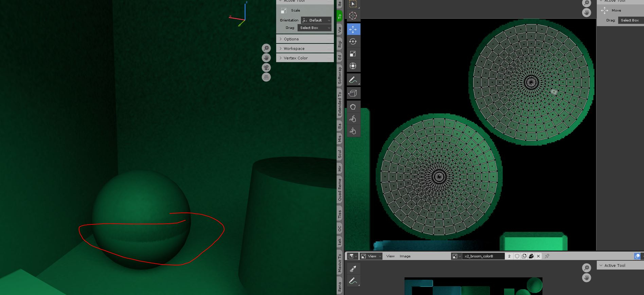Click the open image file icon
The height and width of the screenshot is (295, 644).
pos(531,256)
